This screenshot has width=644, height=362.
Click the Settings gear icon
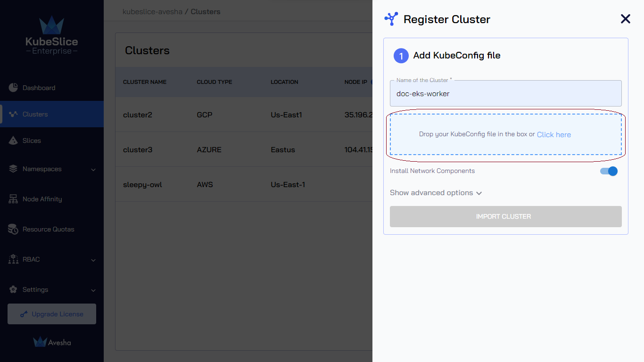coord(13,289)
